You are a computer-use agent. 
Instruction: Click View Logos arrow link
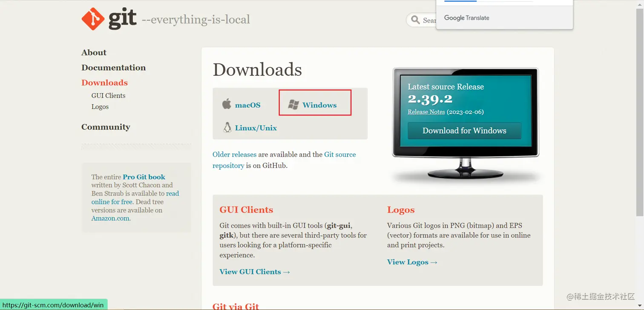point(412,262)
